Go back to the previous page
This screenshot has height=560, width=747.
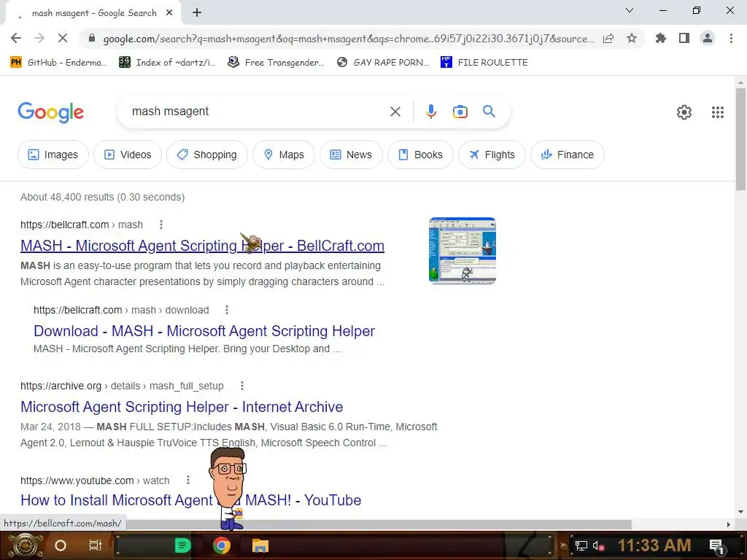[16, 38]
